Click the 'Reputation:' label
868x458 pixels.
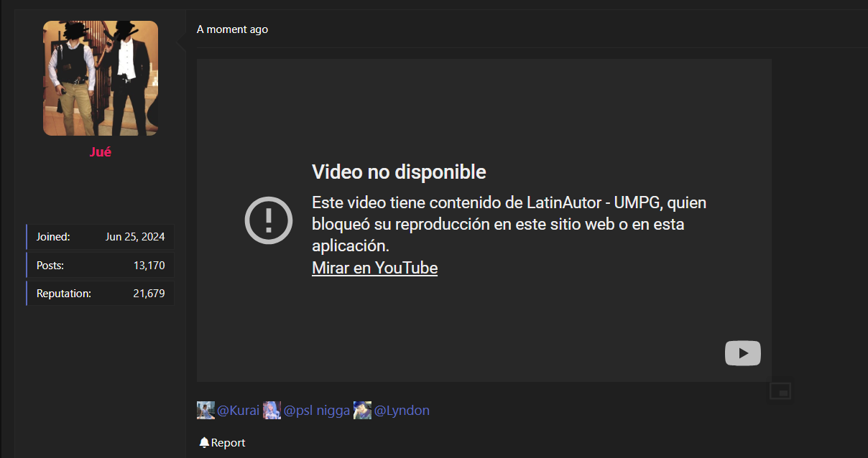(64, 294)
